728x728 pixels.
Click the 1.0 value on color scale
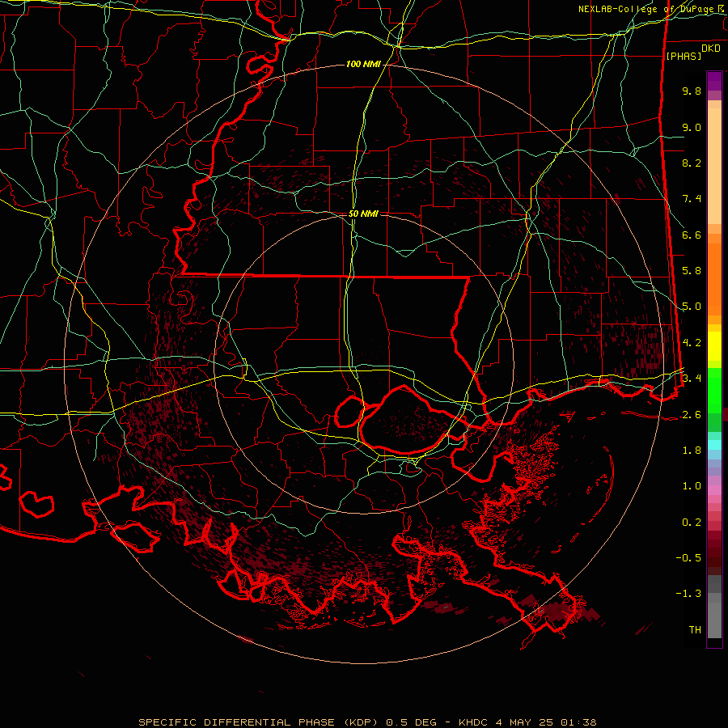(692, 486)
